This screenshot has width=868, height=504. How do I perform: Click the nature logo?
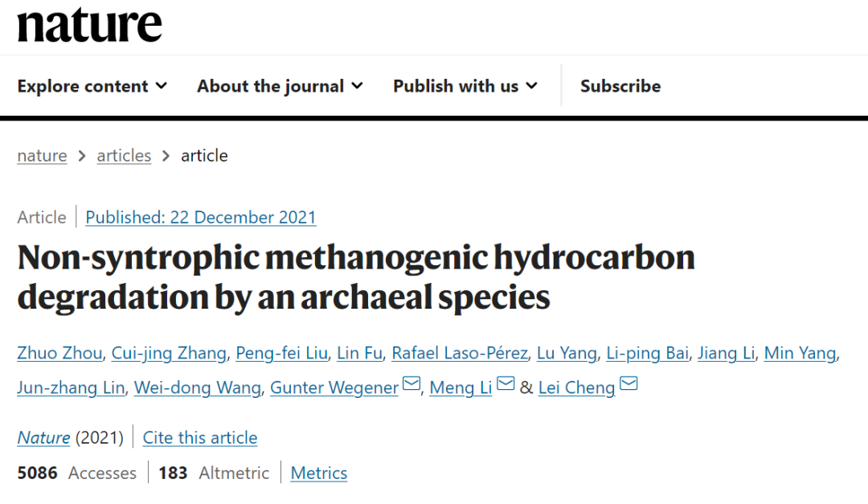pos(89,26)
